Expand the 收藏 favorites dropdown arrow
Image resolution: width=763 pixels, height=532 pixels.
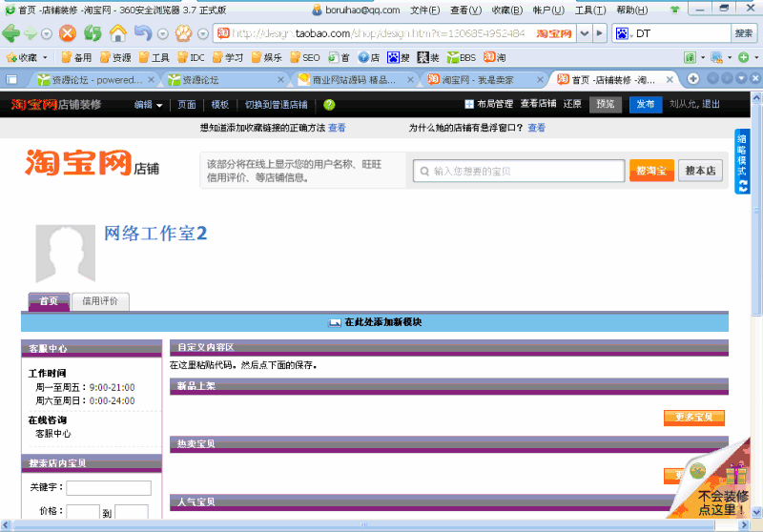[45, 57]
